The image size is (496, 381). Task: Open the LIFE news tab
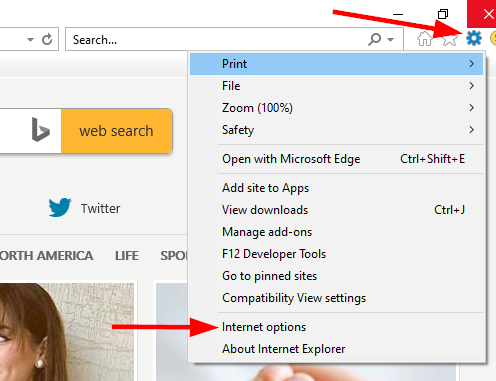(127, 256)
